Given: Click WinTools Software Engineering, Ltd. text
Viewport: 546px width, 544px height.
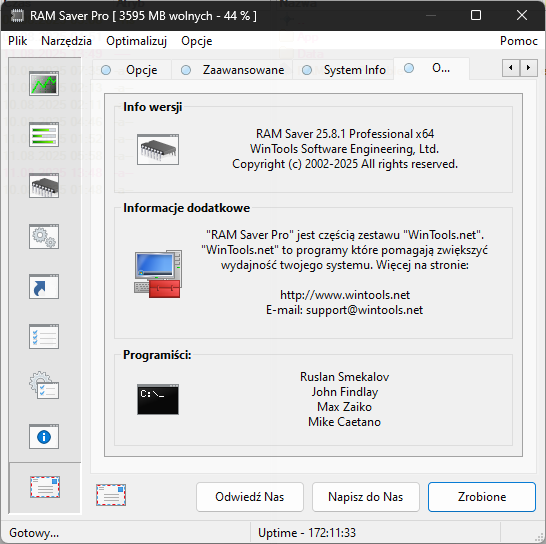Looking at the screenshot, I should (x=345, y=149).
